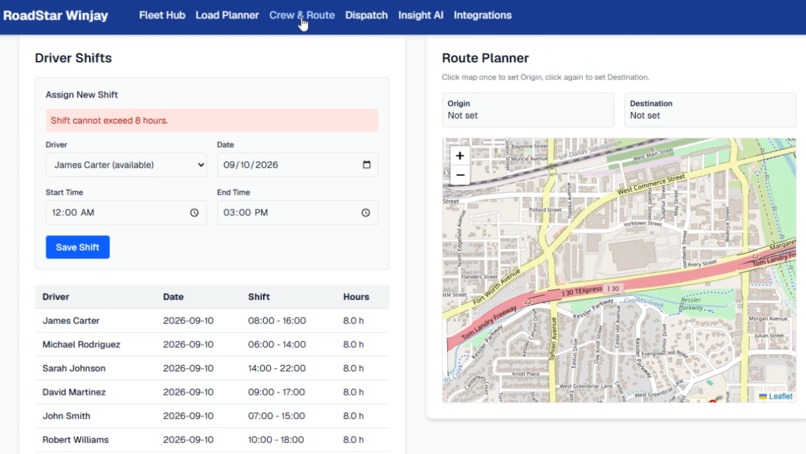Click the Assign New Shift label
This screenshot has height=454, width=806.
click(82, 95)
